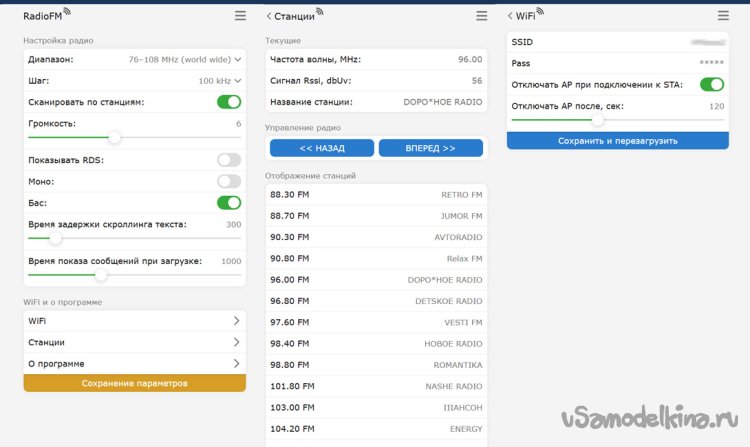Open hamburger menu in WiFi panel
750x447 pixels.
point(724,16)
